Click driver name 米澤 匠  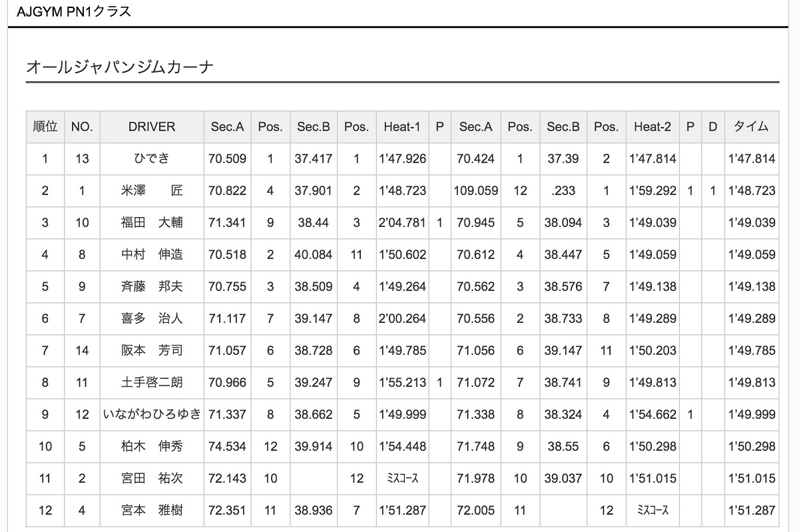click(152, 190)
